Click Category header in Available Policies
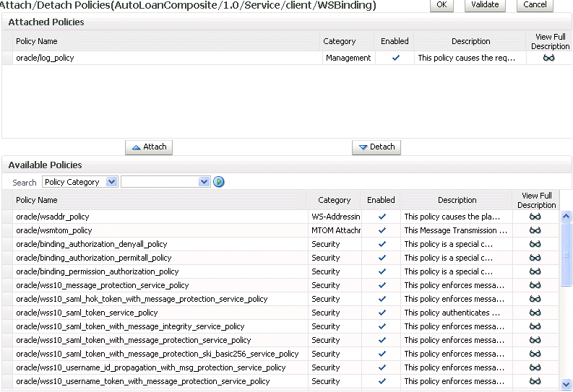 click(x=334, y=200)
